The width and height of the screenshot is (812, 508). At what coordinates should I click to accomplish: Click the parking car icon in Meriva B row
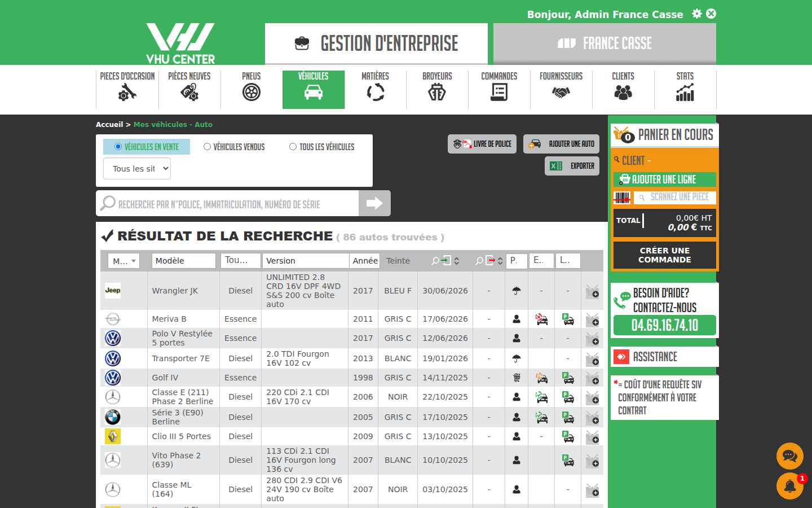568,319
